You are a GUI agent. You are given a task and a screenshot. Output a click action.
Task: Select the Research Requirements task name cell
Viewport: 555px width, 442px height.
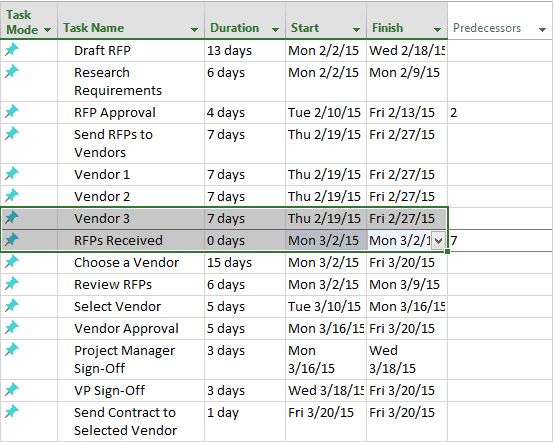click(131, 82)
